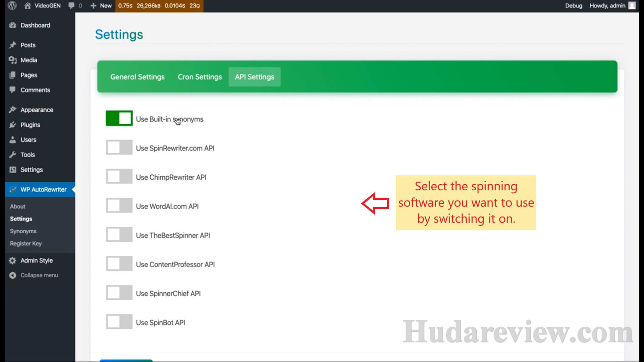This screenshot has width=644, height=362.
Task: Click Howdy, admin account menu
Action: pos(612,6)
